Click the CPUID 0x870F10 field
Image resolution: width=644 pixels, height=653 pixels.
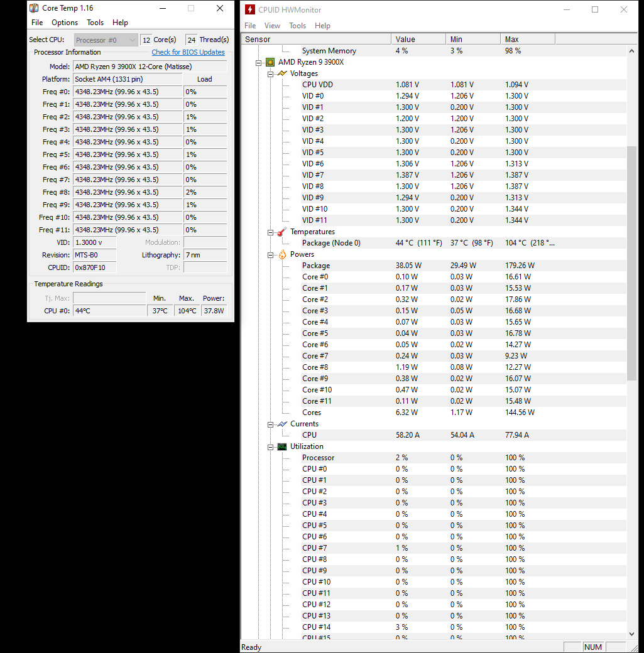coord(95,267)
